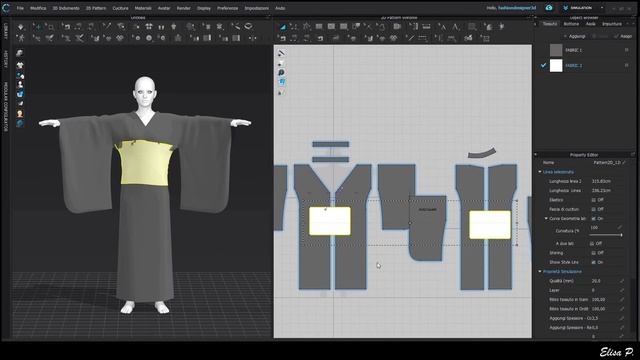
Task: Click the teal cloud icon near username
Action: tap(549, 8)
